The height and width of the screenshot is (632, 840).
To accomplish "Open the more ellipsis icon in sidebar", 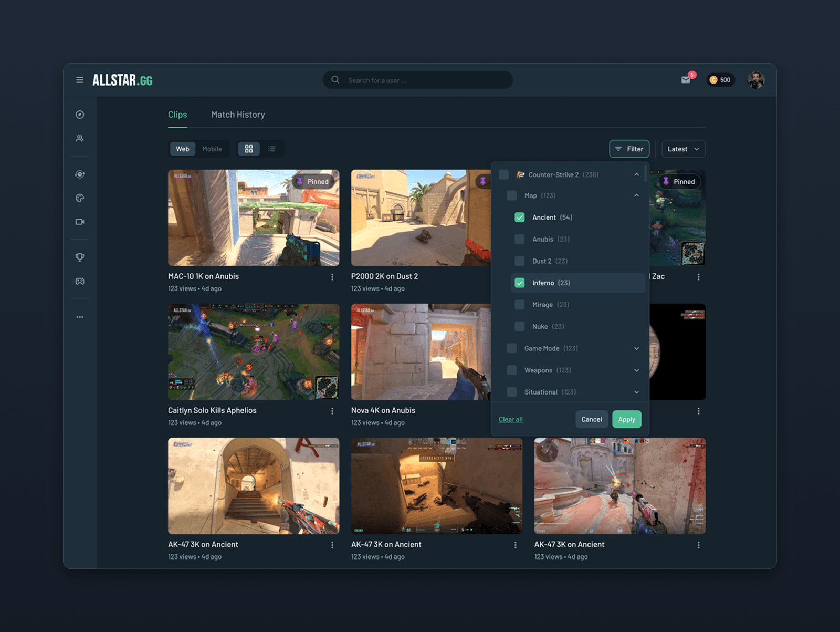I will (80, 317).
